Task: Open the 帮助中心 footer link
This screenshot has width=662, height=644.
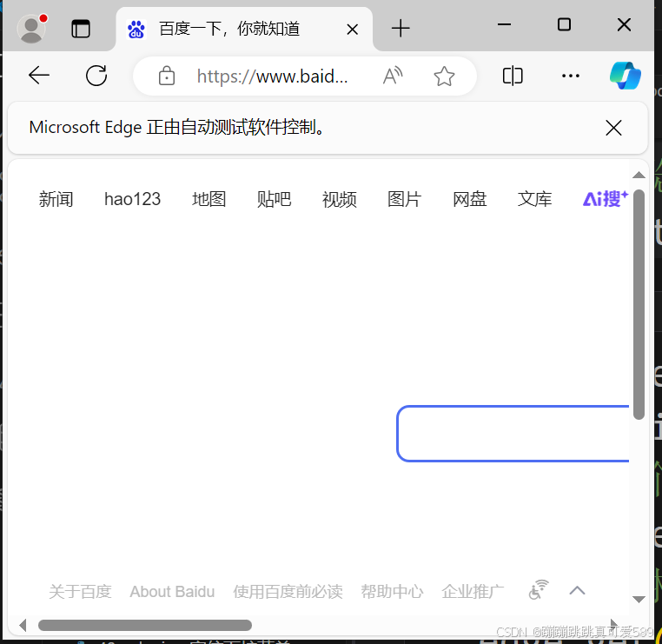Action: pyautogui.click(x=392, y=591)
